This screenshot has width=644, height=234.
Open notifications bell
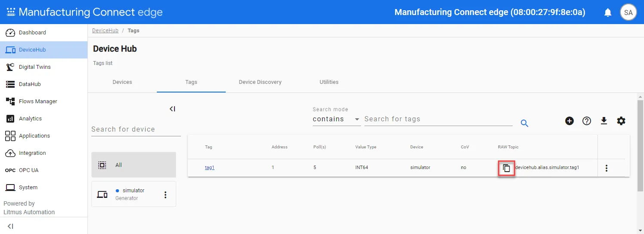pyautogui.click(x=608, y=12)
